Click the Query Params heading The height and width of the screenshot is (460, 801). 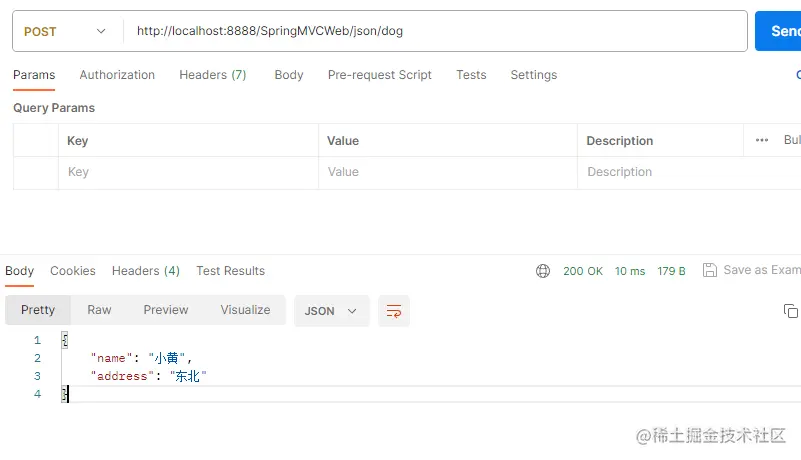(x=54, y=108)
